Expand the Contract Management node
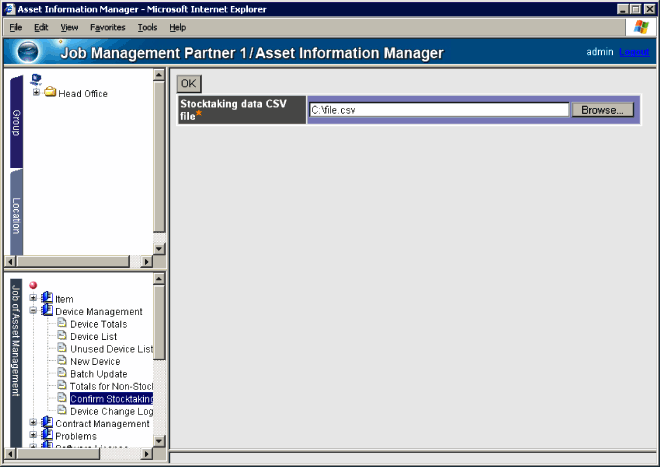This screenshot has height=467, width=660. (33, 422)
